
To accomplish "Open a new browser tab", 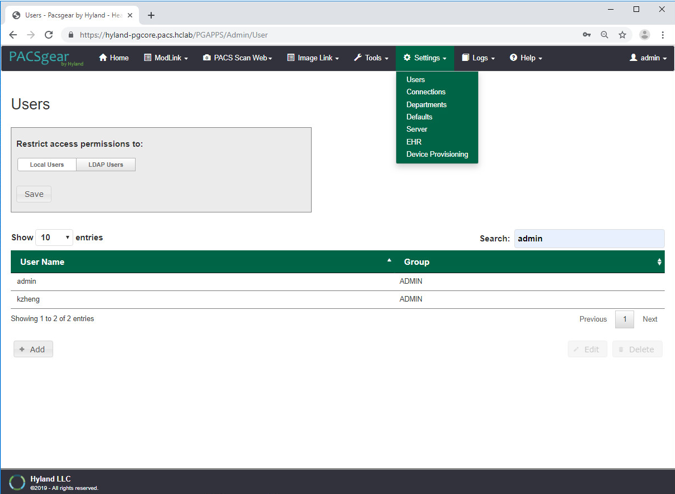I will pyautogui.click(x=151, y=15).
